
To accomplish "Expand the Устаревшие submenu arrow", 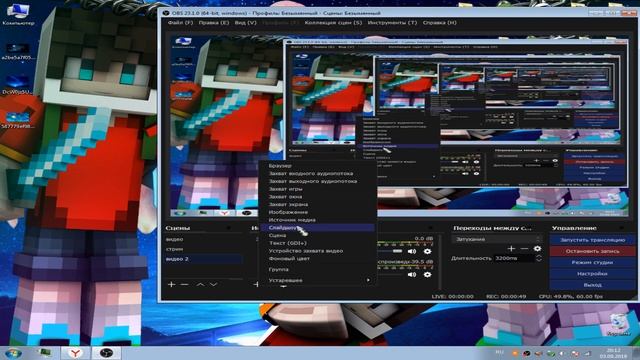I will pyautogui.click(x=368, y=280).
